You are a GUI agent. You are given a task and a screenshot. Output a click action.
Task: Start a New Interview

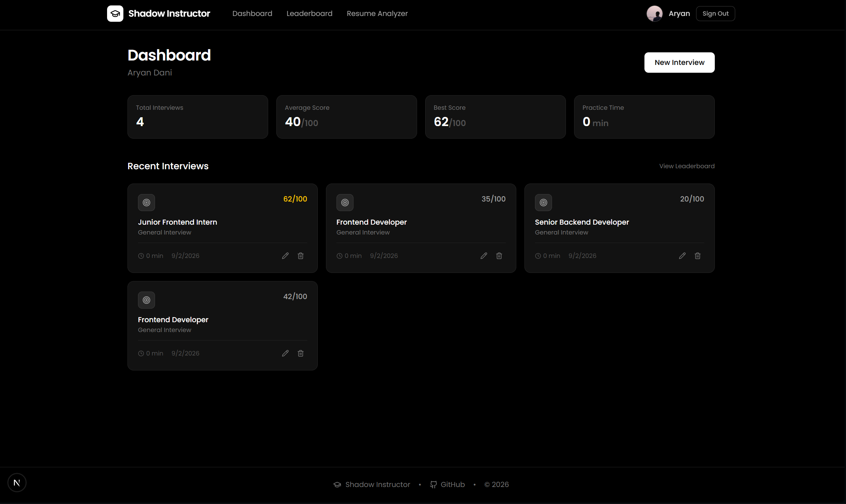[679, 63]
